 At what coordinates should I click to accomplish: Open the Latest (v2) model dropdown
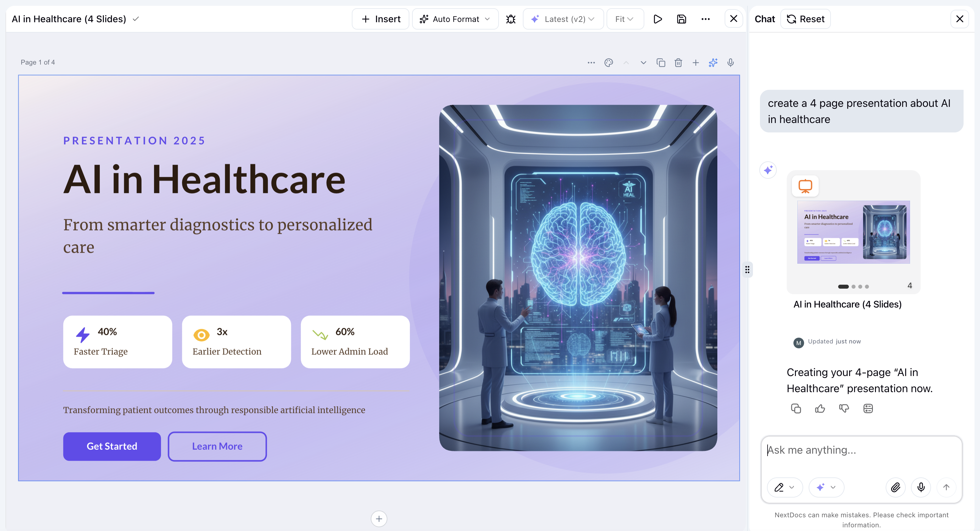click(563, 19)
